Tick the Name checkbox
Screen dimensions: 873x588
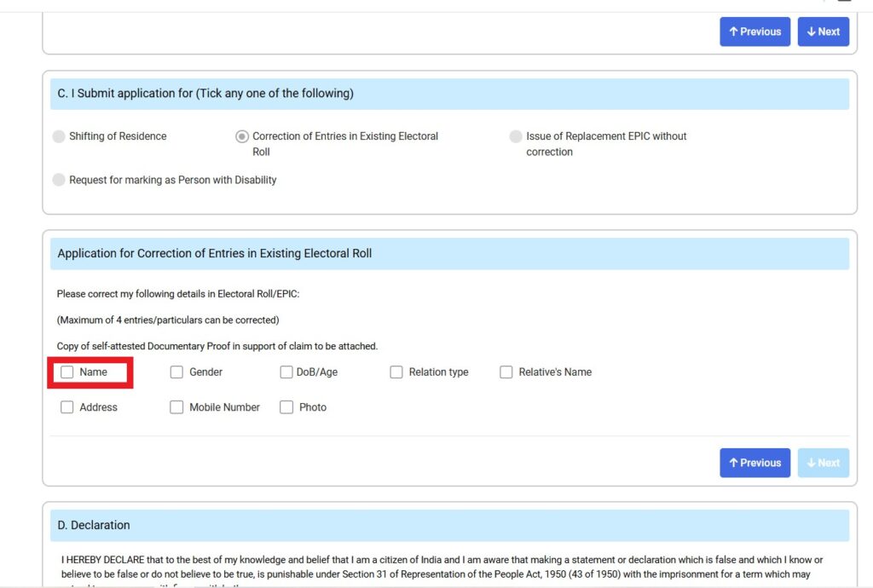click(67, 372)
